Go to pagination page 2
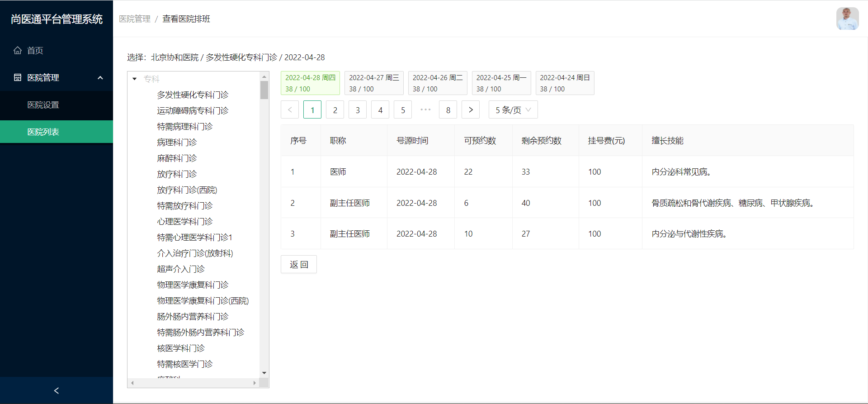Image resolution: width=868 pixels, height=404 pixels. [x=335, y=109]
